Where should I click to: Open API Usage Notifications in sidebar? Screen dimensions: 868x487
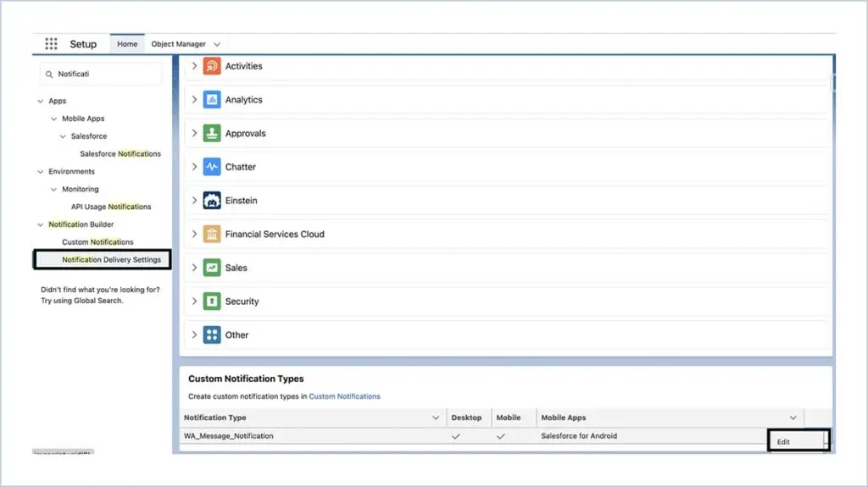[x=111, y=207]
